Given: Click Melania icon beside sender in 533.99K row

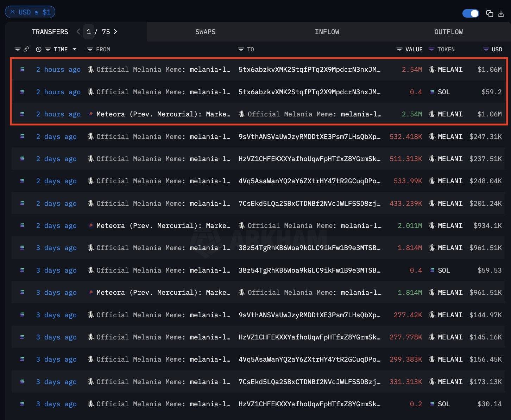Looking at the screenshot, I should [91, 181].
